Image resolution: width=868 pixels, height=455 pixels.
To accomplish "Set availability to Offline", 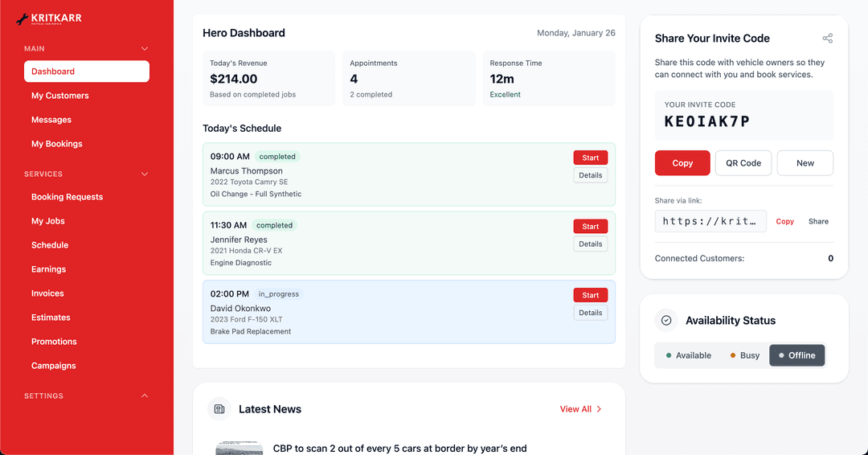I will [796, 355].
